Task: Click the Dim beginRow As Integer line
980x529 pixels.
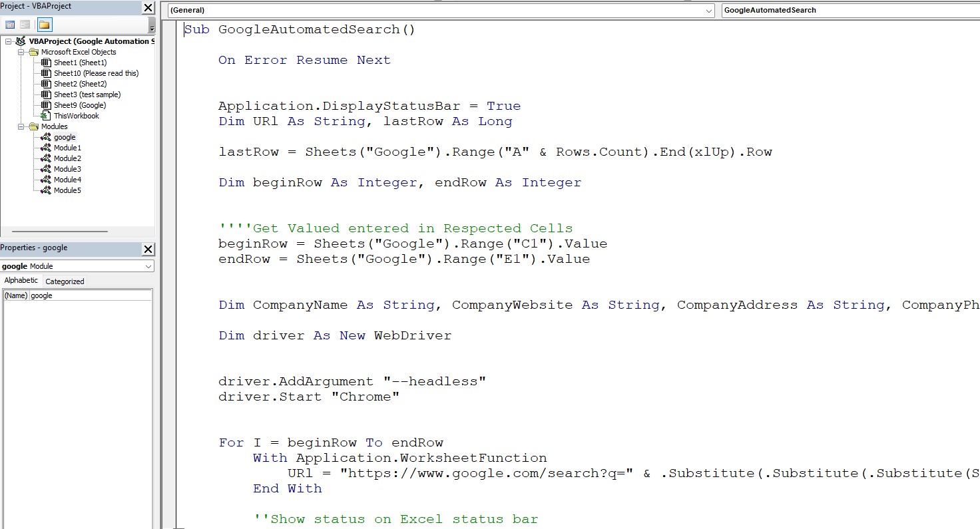Action: pyautogui.click(x=400, y=182)
